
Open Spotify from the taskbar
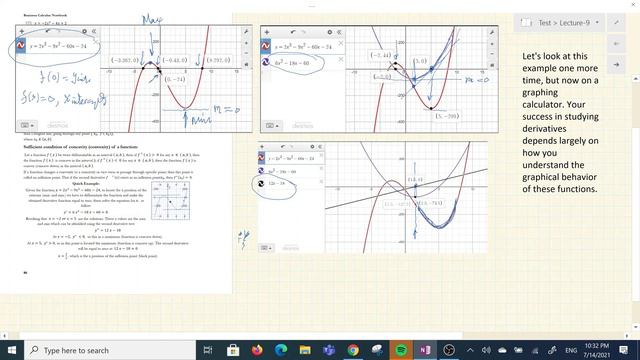pyautogui.click(x=401, y=350)
